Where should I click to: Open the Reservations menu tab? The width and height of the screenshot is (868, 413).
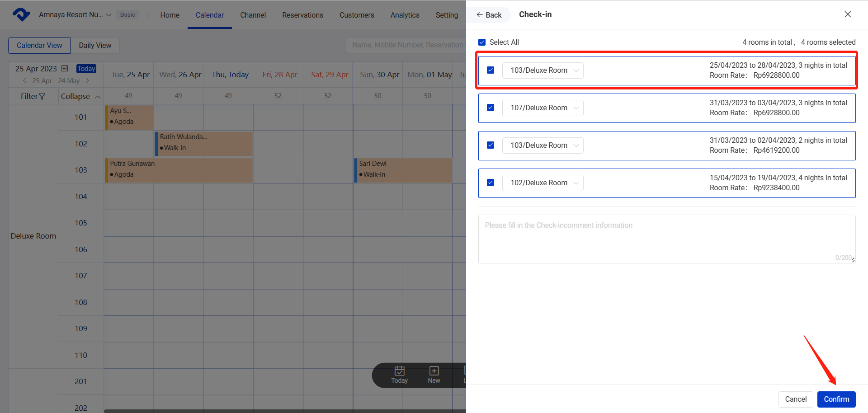(302, 15)
